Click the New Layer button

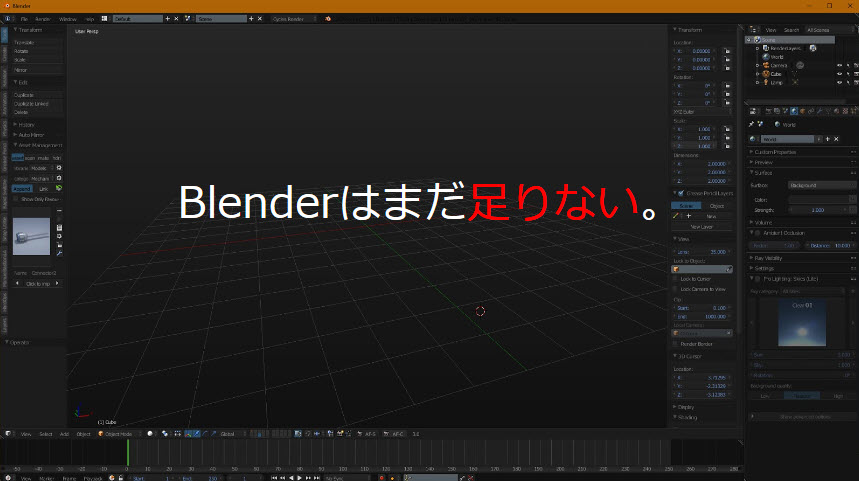702,227
